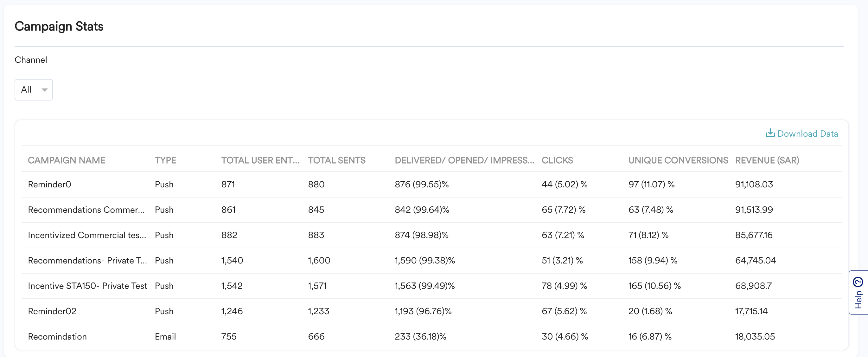The width and height of the screenshot is (868, 357).
Task: Select the Reminder0 campaign row
Action: tap(49, 185)
